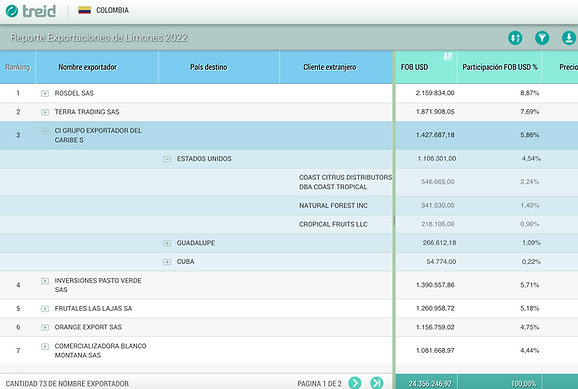Click ROSDEL SAS FOB value 2.159.834,00
Viewport: 578px width, 389px height.
pyautogui.click(x=435, y=93)
